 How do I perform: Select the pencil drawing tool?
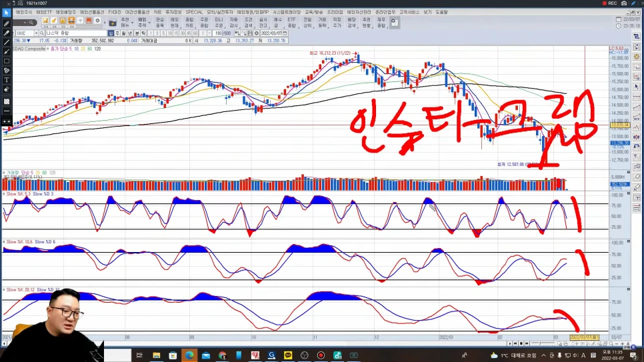point(6,23)
